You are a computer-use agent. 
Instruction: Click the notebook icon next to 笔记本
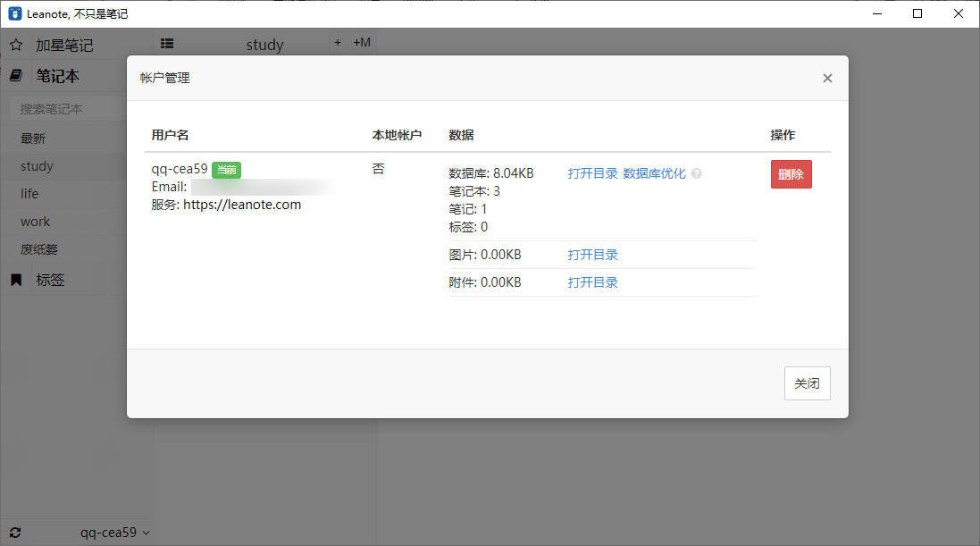pos(16,76)
